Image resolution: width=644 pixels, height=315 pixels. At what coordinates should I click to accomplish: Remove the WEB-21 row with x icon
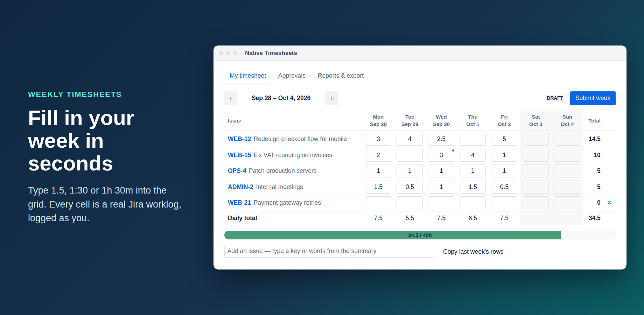(x=609, y=203)
